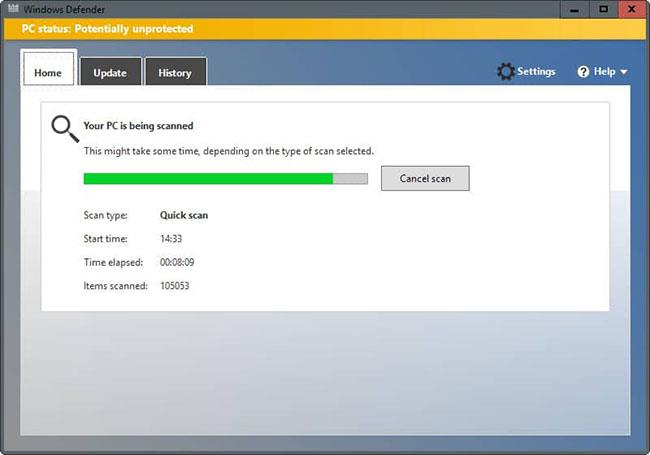Click the magnifying glass scan icon
Screen dimensions: 650x455
click(65, 129)
